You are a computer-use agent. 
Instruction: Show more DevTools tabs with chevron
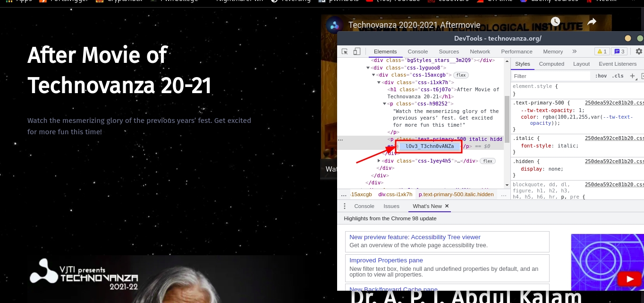575,52
